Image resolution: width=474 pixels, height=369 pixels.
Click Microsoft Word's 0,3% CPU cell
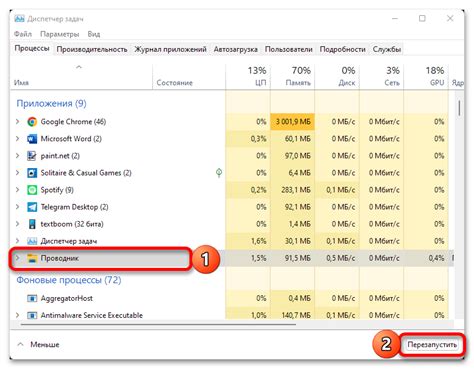(248, 139)
